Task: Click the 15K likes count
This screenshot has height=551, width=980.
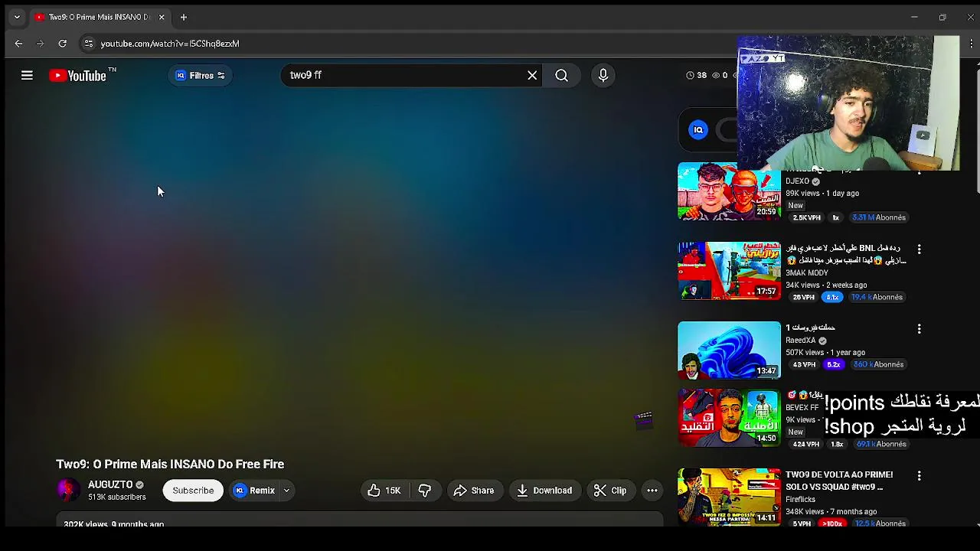Action: tap(393, 491)
